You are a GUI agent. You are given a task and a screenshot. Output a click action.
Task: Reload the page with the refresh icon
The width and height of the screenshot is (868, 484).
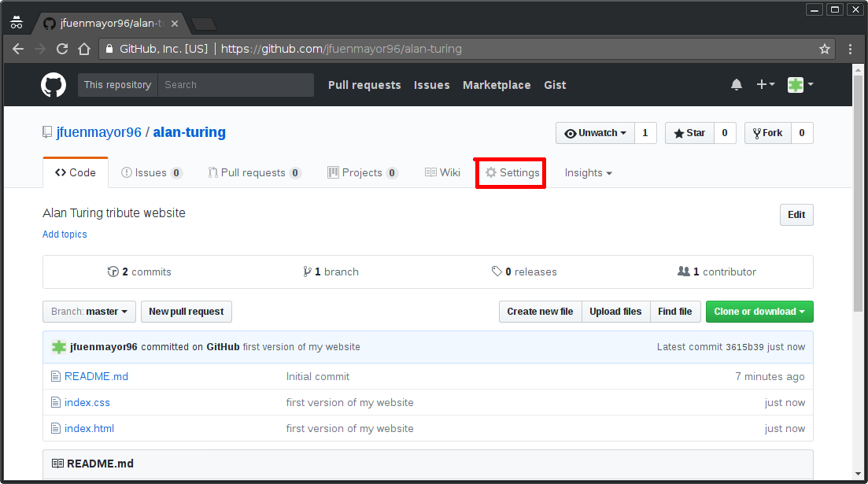(x=62, y=49)
